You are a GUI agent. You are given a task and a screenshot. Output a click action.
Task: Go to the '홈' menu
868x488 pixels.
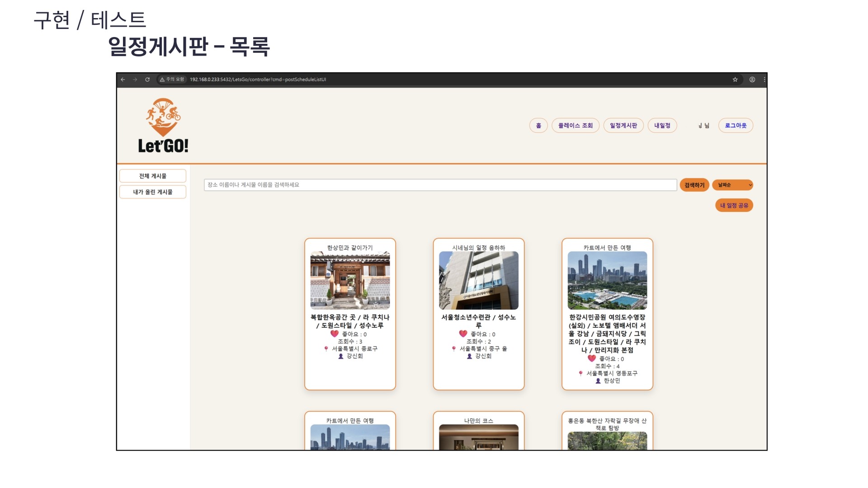[538, 126]
